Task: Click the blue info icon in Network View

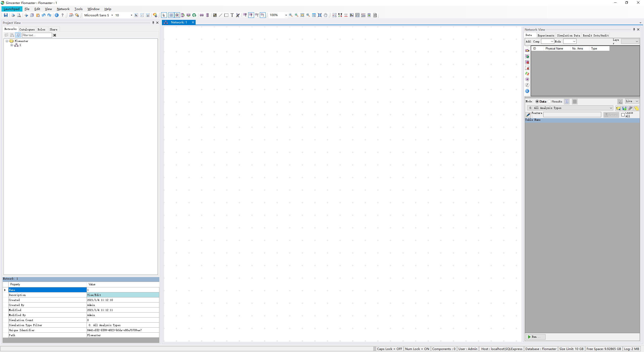Action: click(x=527, y=91)
